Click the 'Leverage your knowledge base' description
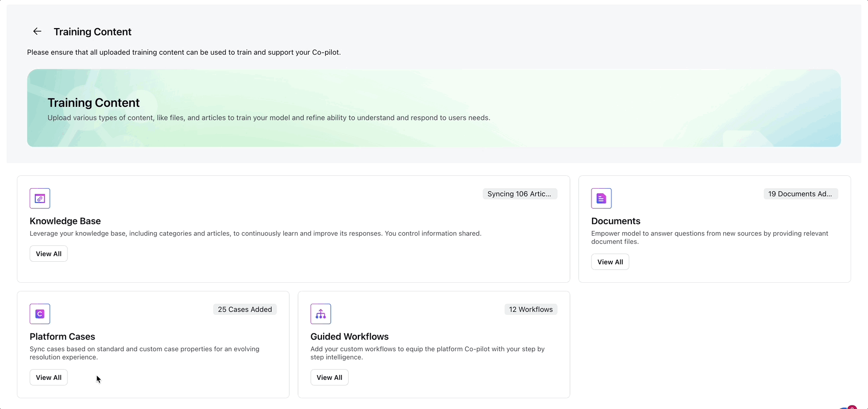The width and height of the screenshot is (868, 409). (x=256, y=233)
